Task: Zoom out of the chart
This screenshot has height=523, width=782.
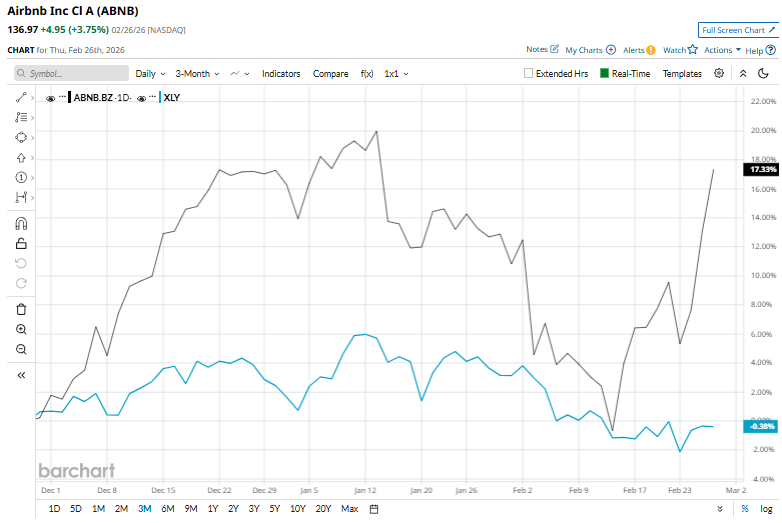Action: [21, 349]
